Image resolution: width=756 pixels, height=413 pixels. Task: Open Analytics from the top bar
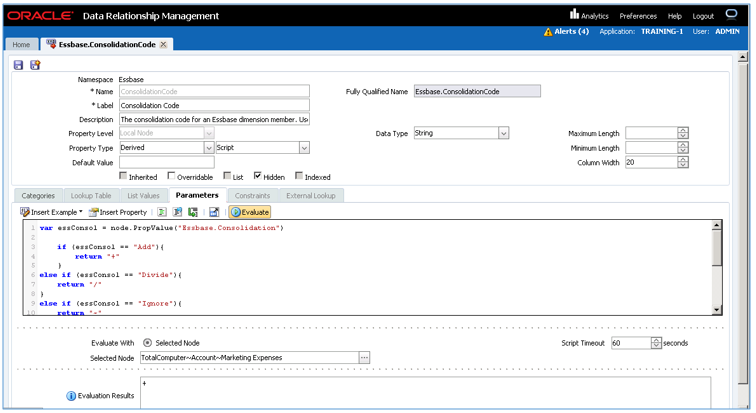point(589,15)
